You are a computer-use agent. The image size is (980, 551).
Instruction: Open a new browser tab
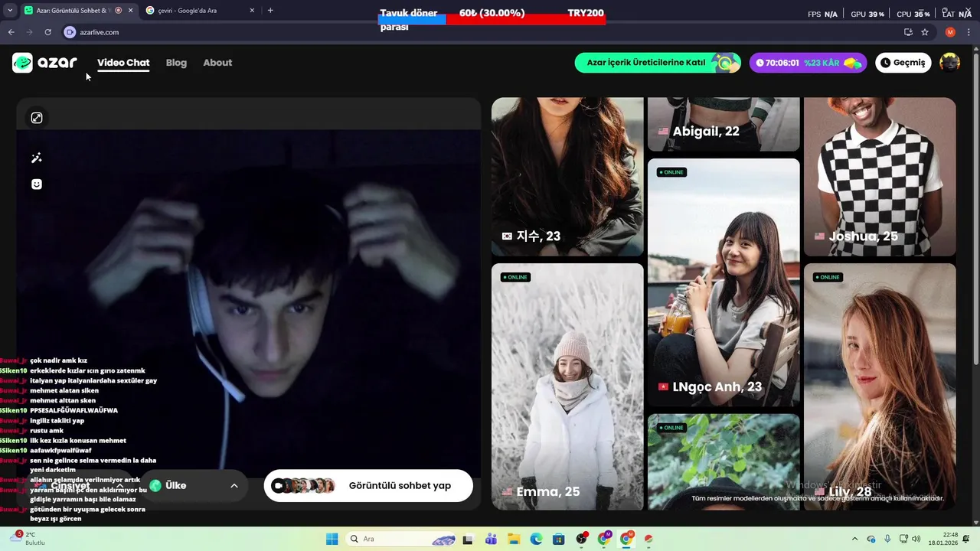[270, 11]
